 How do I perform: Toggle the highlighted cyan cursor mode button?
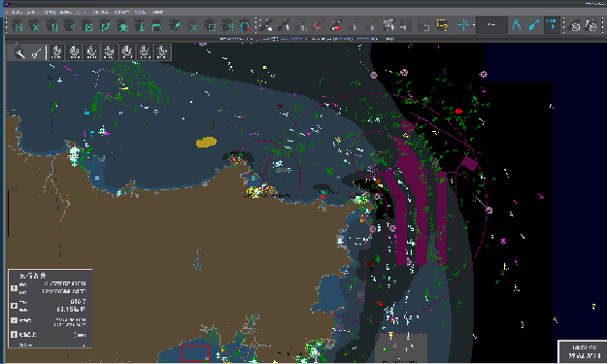pyautogui.click(x=552, y=25)
